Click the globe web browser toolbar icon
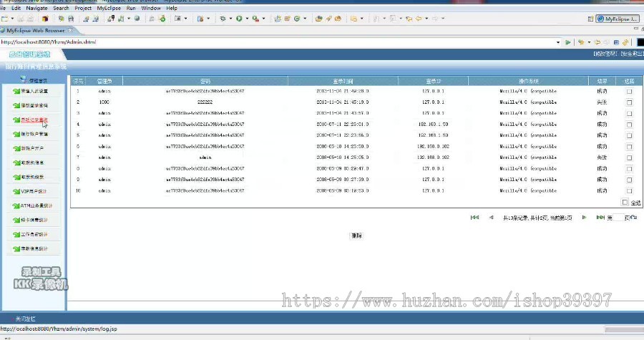Screen dimensions: 644x340 tap(137, 19)
